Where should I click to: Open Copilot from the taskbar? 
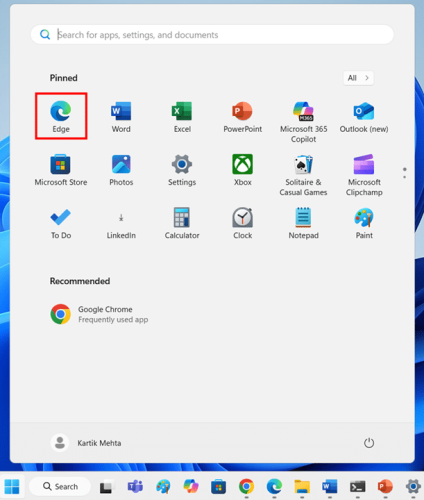pyautogui.click(x=191, y=487)
